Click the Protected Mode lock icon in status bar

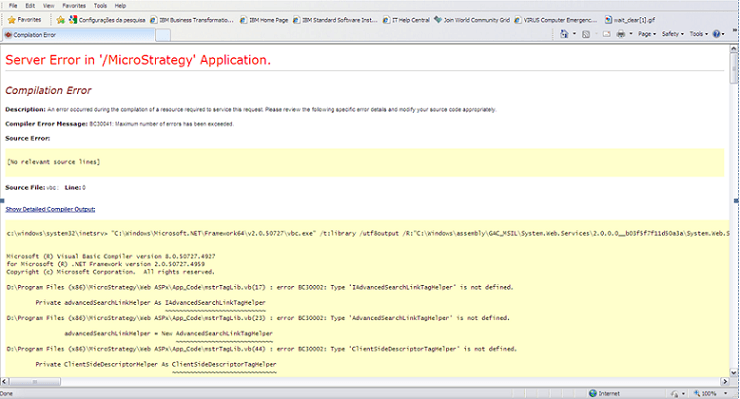pyautogui.click(x=674, y=393)
